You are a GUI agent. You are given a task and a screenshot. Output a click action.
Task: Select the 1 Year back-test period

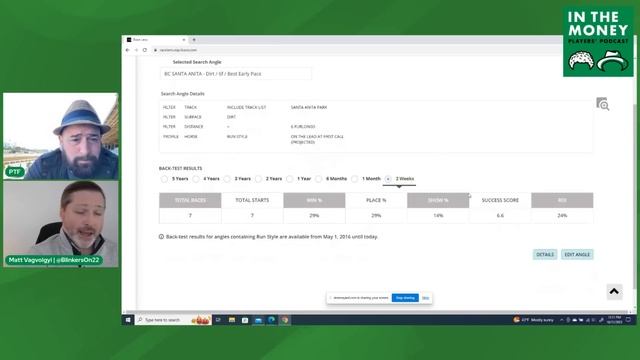tap(290, 179)
